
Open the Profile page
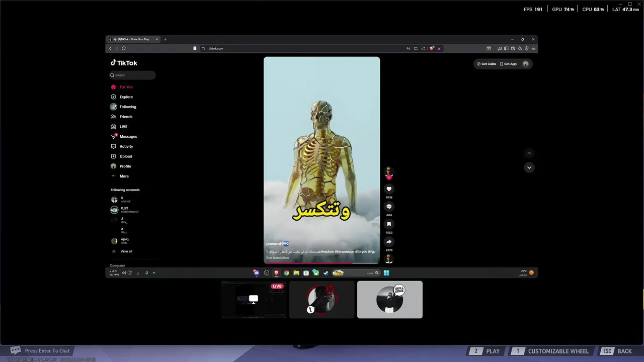tap(121, 166)
